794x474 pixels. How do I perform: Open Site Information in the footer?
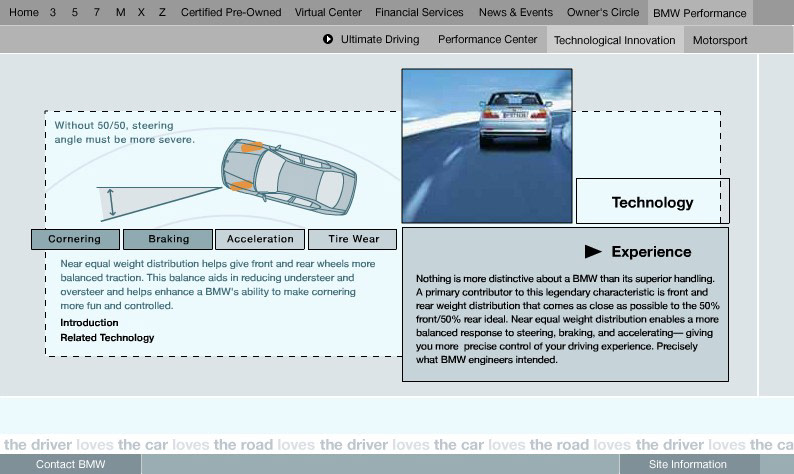pos(688,464)
